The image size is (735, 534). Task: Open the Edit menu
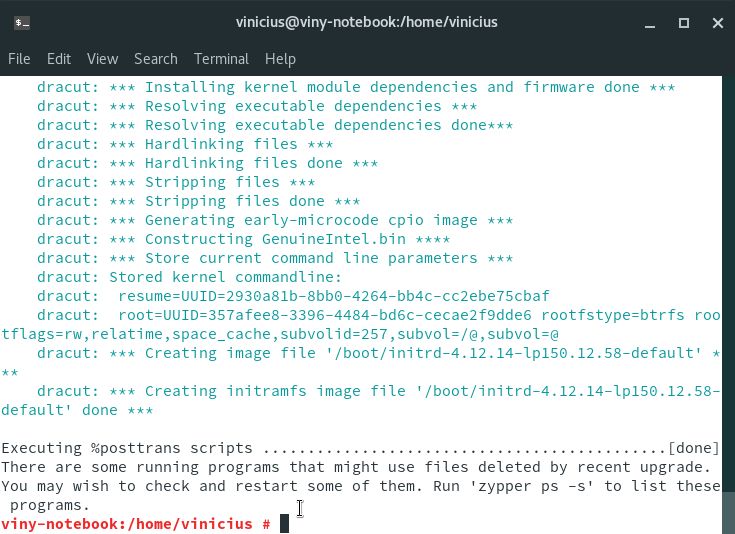[59, 59]
